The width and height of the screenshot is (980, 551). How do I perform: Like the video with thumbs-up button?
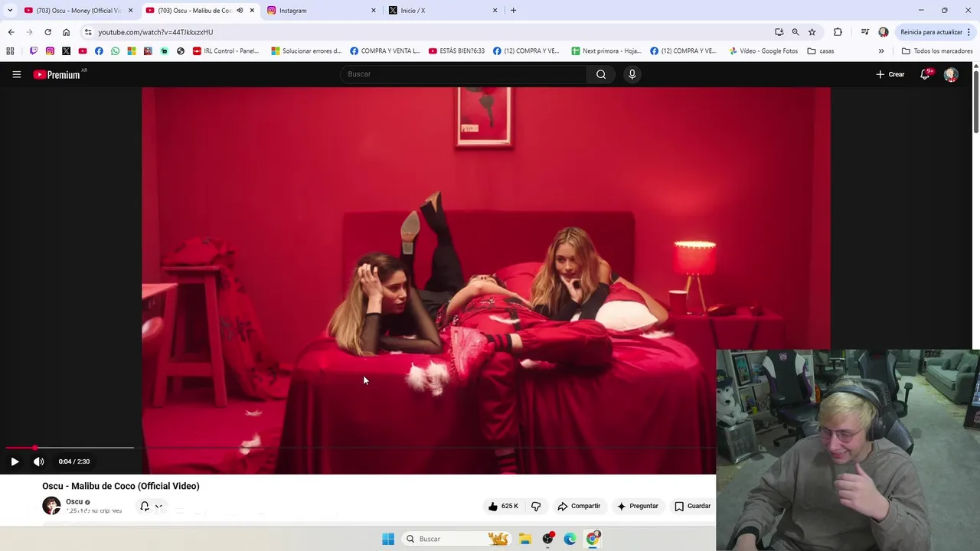(x=504, y=506)
